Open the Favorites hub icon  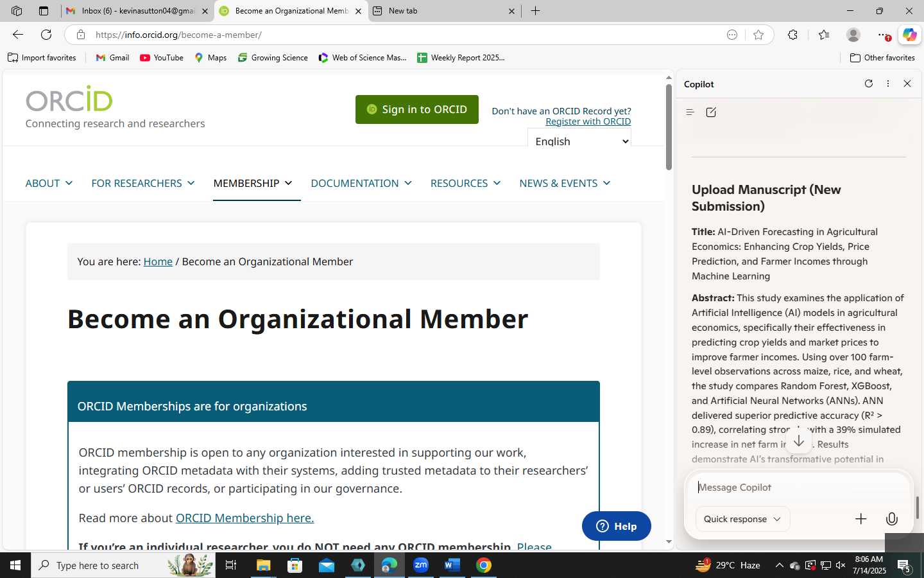[824, 35]
